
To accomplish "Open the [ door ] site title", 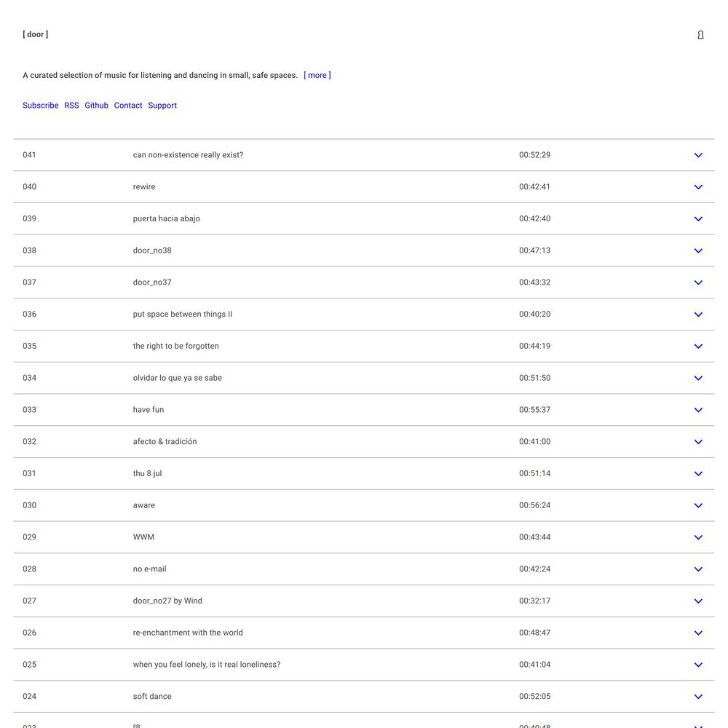I will pyautogui.click(x=35, y=34).
